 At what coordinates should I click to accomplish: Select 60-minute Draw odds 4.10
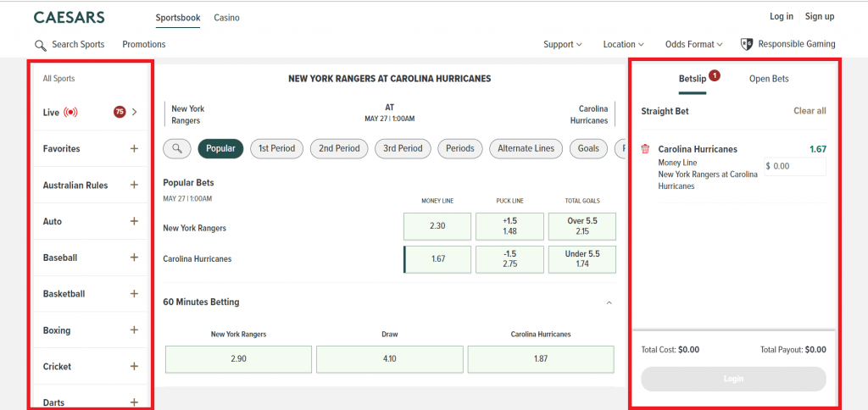[x=390, y=359]
